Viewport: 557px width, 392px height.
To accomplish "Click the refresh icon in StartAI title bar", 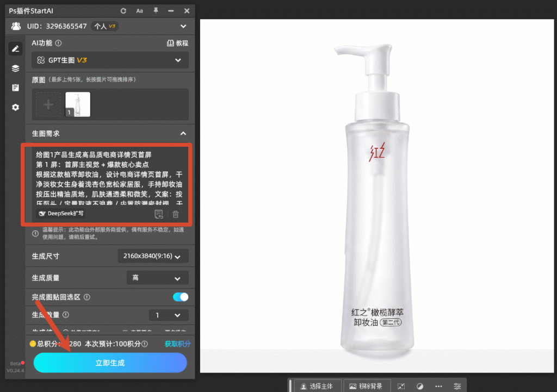I will [x=123, y=11].
